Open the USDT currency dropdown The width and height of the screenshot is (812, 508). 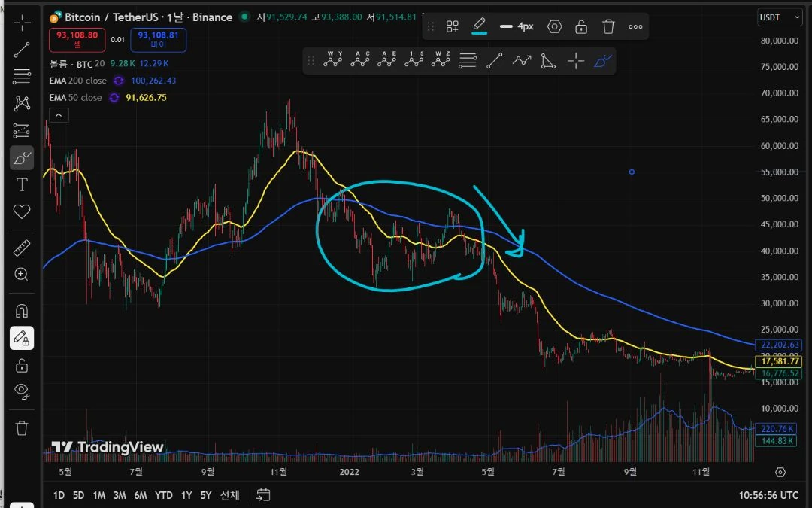tap(780, 17)
